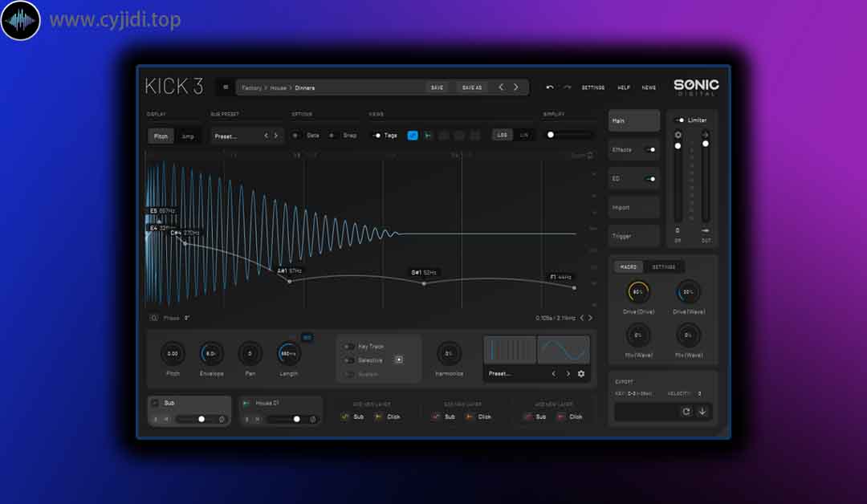Click the Drive (Drive) macro knob
The image size is (867, 504).
tap(638, 292)
